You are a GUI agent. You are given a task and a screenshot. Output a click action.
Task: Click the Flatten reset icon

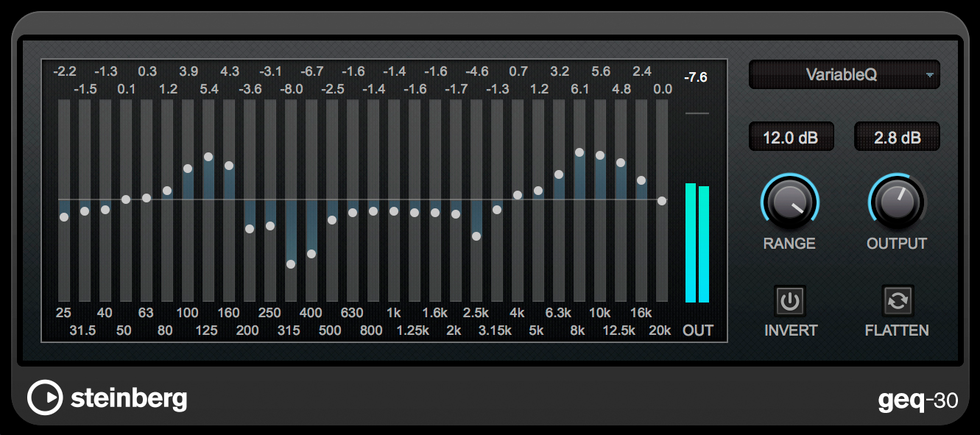click(x=898, y=301)
